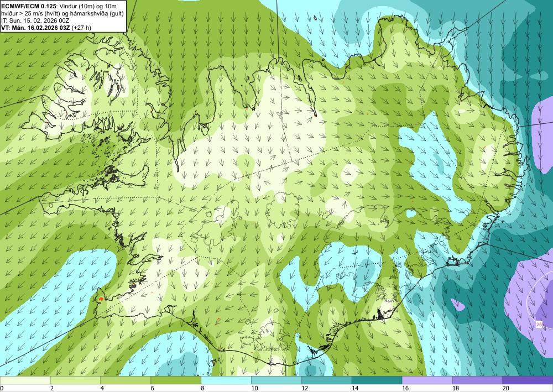
Task: Click the 'IT: Sun. 15. 02. 2026 00Z' line
Action: pyautogui.click(x=35, y=20)
